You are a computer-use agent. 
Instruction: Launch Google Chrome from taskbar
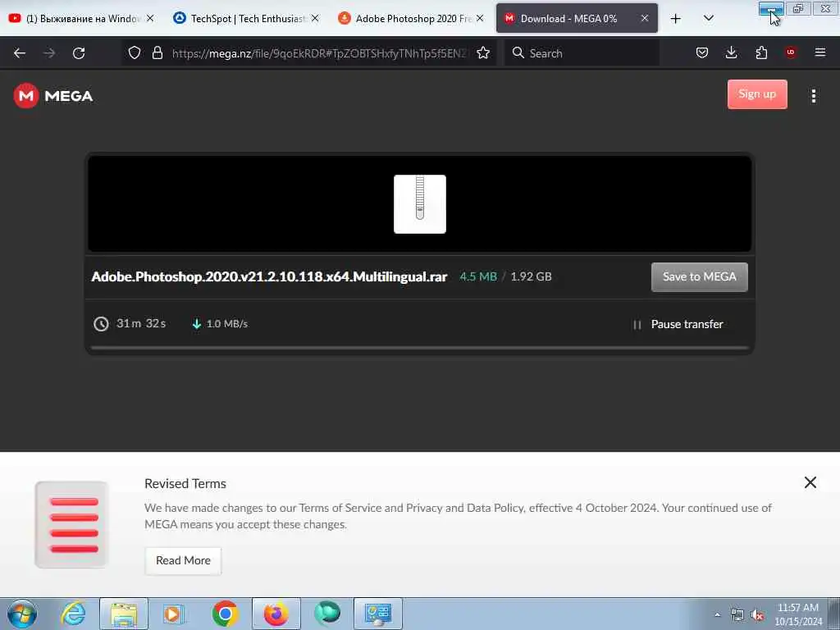(x=225, y=614)
